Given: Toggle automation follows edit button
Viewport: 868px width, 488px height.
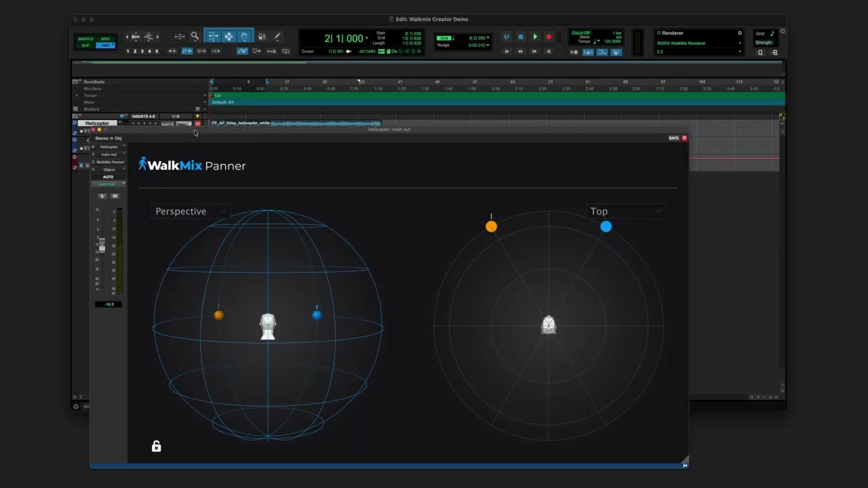Looking at the screenshot, I should (x=242, y=51).
